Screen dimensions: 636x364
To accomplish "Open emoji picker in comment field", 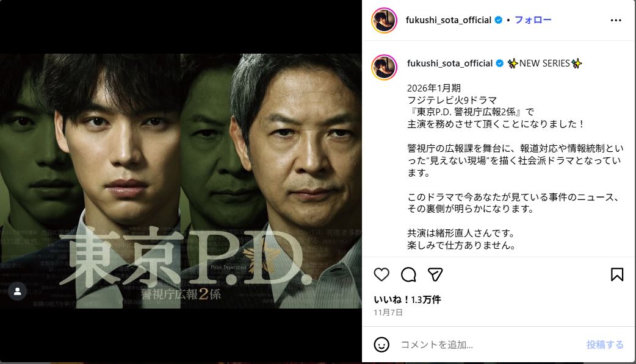I will pos(381,344).
